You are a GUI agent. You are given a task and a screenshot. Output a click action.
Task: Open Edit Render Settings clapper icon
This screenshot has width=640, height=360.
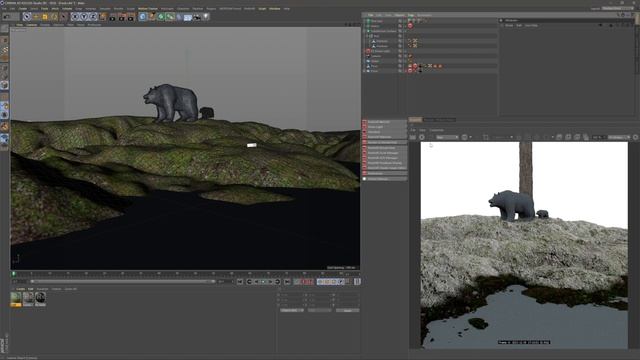pos(131,17)
